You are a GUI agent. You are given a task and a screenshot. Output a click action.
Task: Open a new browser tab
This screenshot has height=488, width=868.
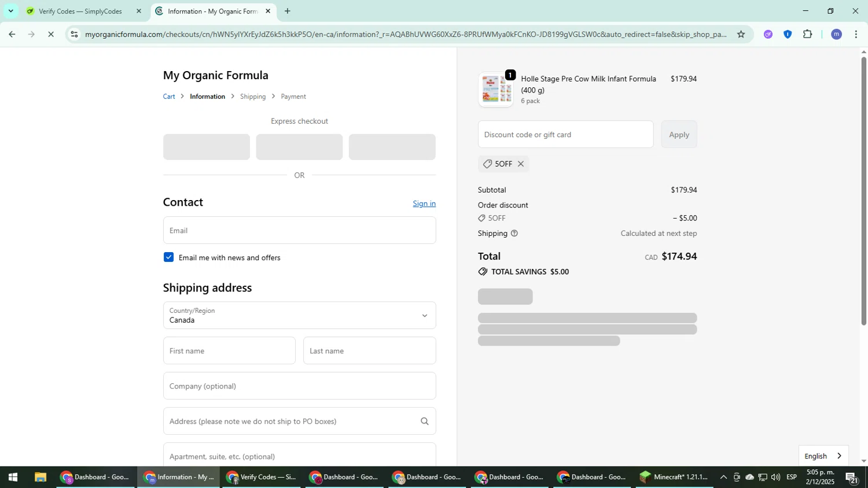tap(288, 11)
